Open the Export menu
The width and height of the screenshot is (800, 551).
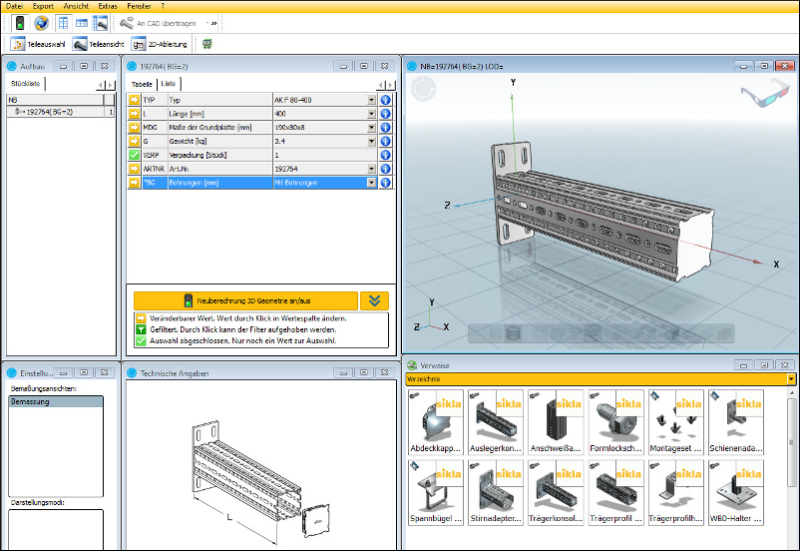(x=43, y=6)
